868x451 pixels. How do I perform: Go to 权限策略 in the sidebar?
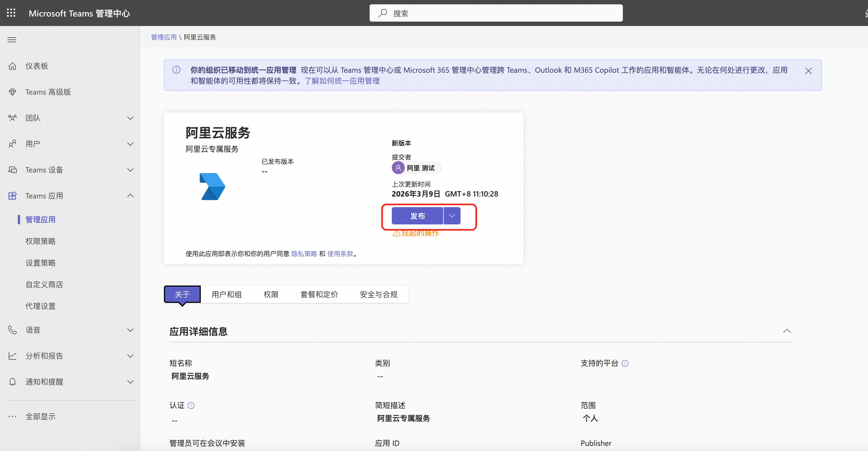[40, 241]
